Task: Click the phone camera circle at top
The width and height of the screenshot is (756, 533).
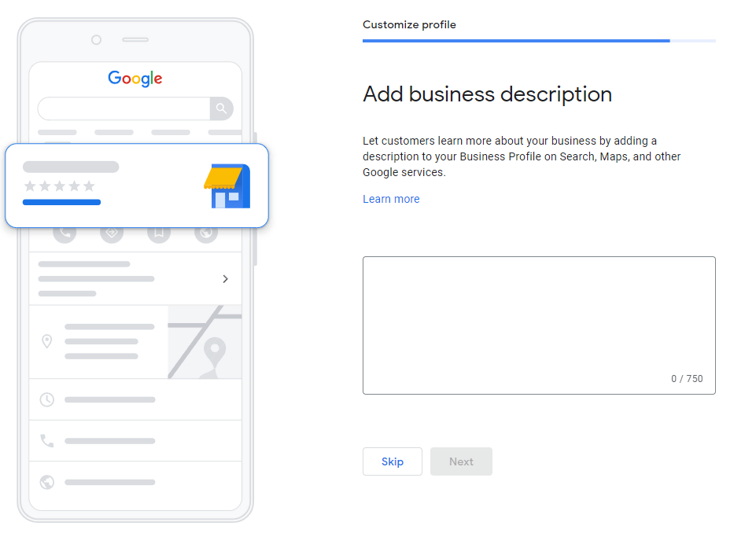Action: 97,40
